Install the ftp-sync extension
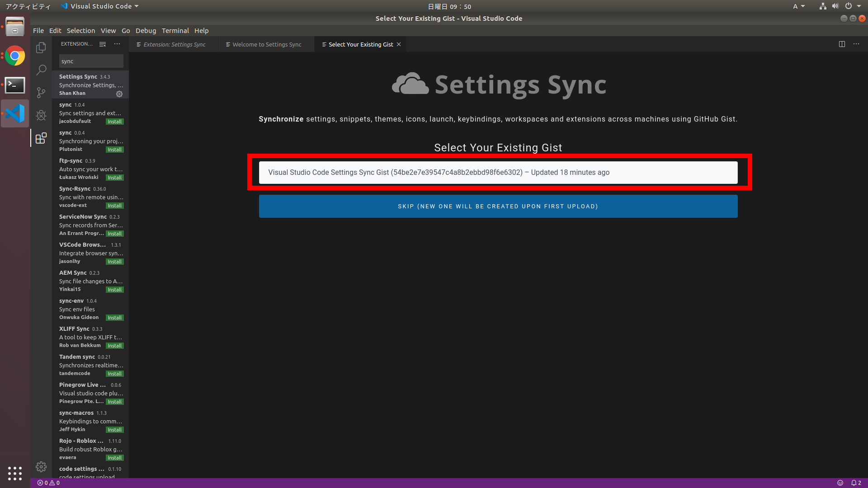 (114, 178)
